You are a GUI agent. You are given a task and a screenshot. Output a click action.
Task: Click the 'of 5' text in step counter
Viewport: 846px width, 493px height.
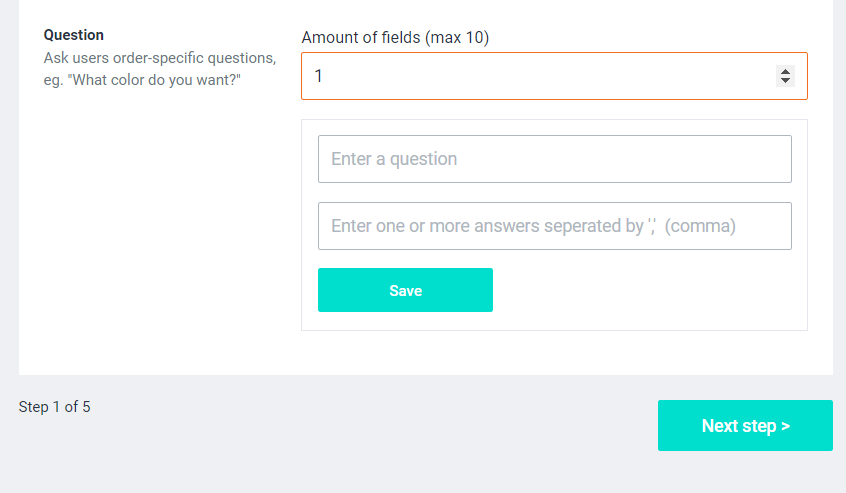78,407
